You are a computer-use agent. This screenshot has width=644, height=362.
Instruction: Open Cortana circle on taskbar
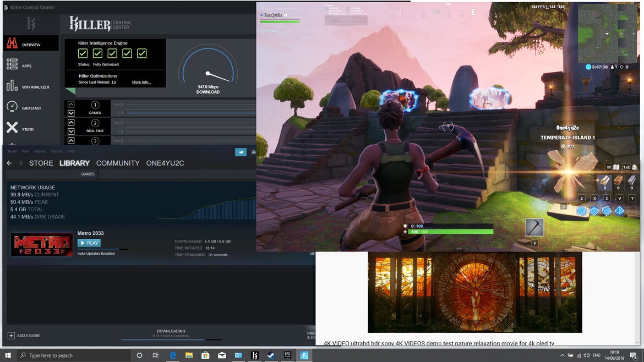(139, 355)
